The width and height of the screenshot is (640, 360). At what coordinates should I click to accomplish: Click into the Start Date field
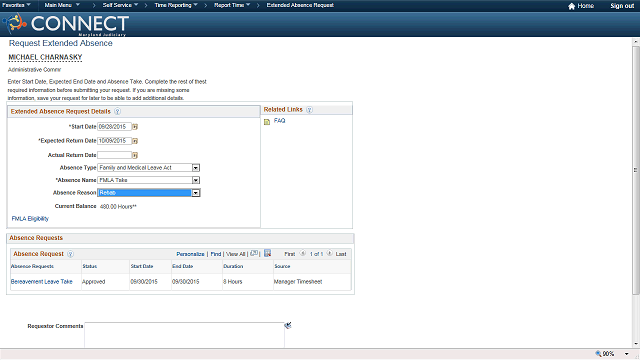coord(114,127)
